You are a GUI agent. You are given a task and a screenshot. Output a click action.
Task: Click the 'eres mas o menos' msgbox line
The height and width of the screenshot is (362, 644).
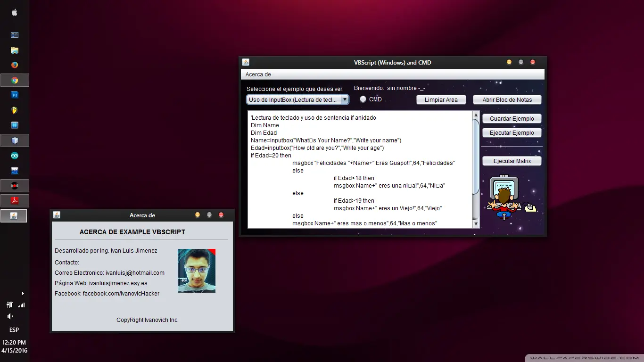coord(365,223)
